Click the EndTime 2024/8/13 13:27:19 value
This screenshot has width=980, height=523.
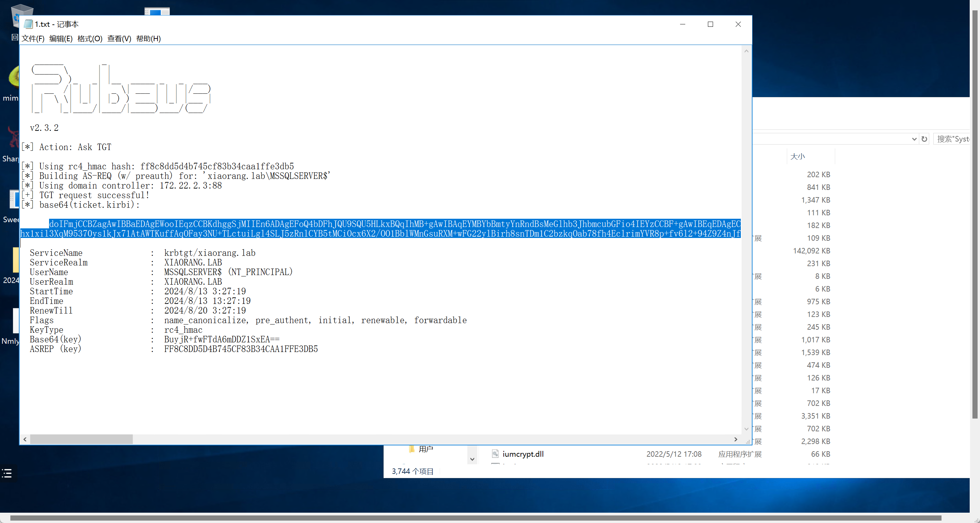(207, 301)
